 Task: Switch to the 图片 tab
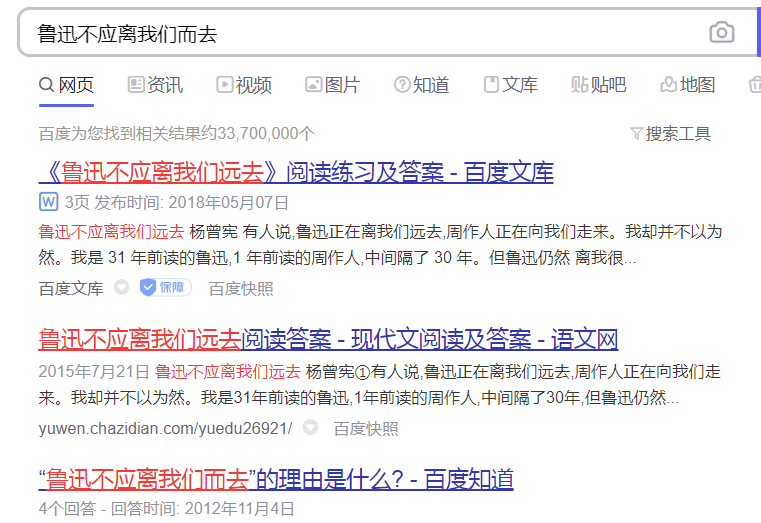pyautogui.click(x=332, y=85)
